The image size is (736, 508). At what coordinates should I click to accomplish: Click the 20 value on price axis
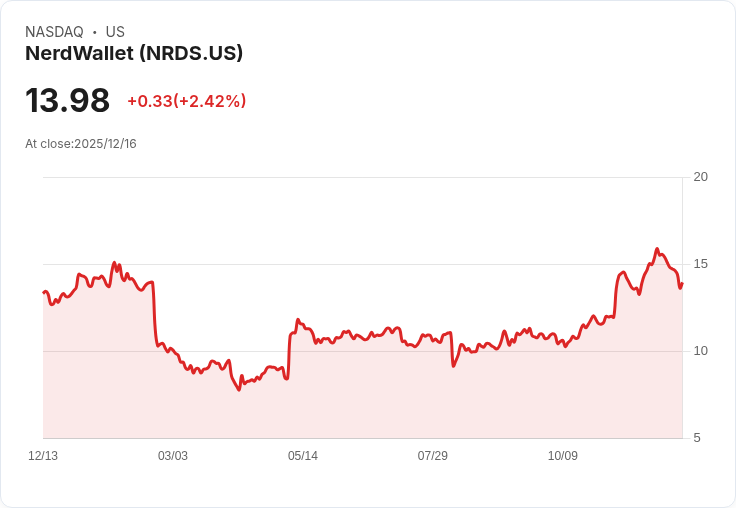pos(700,177)
